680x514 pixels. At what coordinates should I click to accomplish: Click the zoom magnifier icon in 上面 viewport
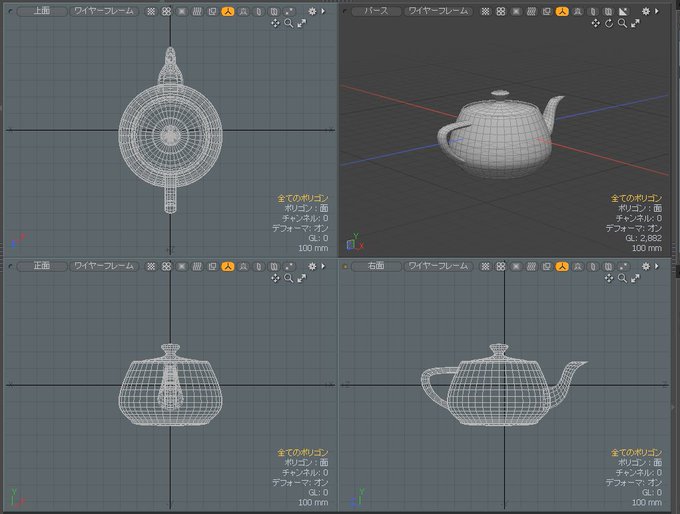coord(288,23)
